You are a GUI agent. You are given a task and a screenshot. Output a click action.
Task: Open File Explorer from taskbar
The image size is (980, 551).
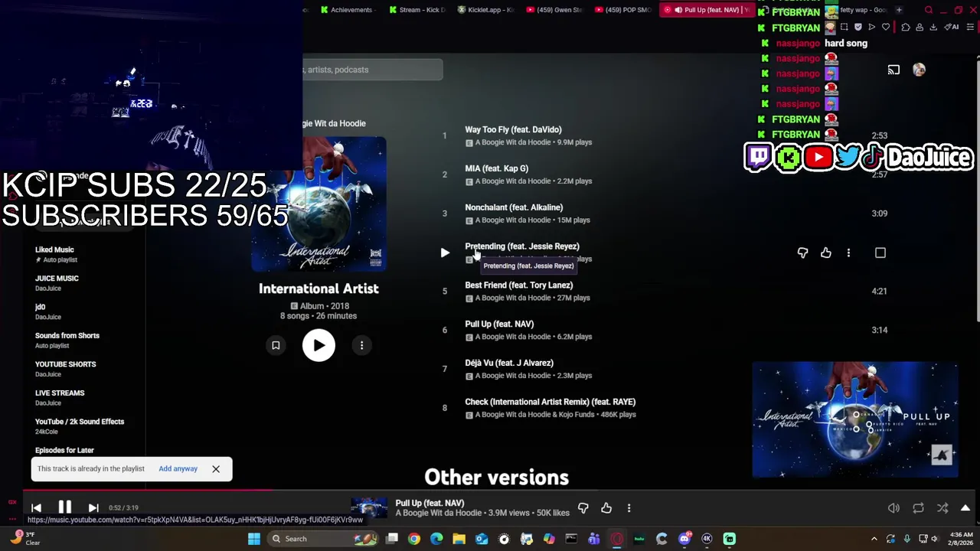coord(459,539)
